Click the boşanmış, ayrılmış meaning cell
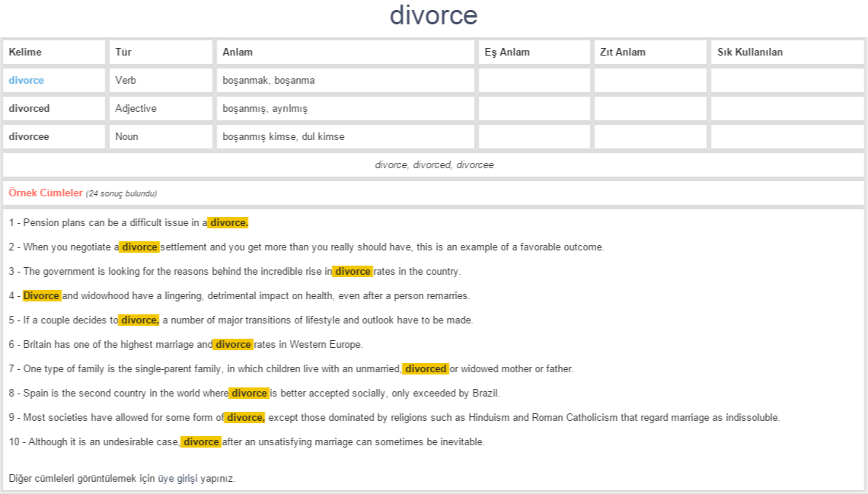Viewport: 868px width, 494px height. [x=265, y=109]
